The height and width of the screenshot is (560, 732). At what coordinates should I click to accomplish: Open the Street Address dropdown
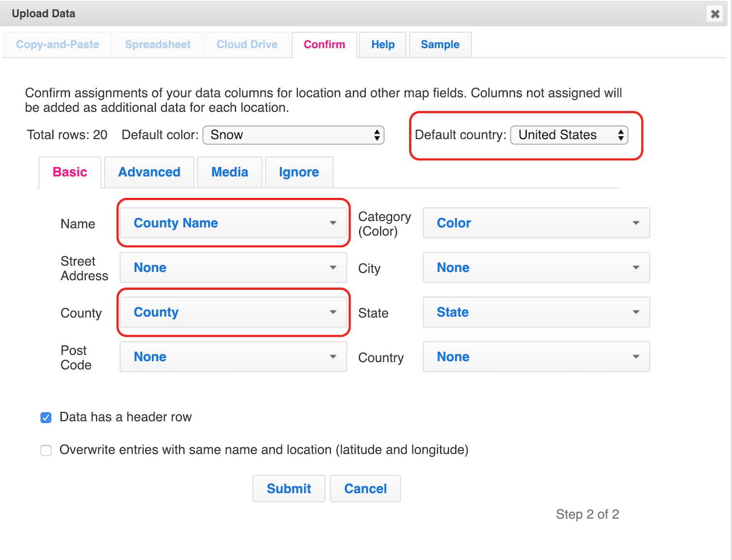(x=233, y=268)
